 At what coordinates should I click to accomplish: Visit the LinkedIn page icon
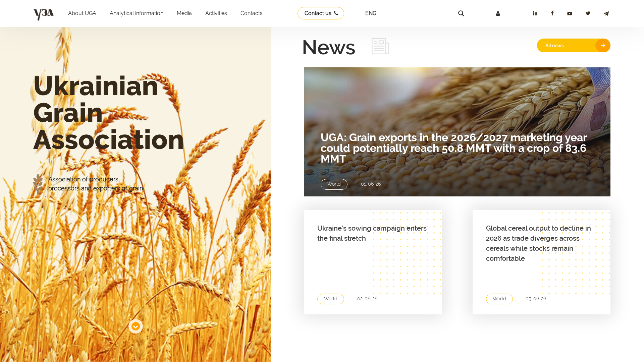535,13
